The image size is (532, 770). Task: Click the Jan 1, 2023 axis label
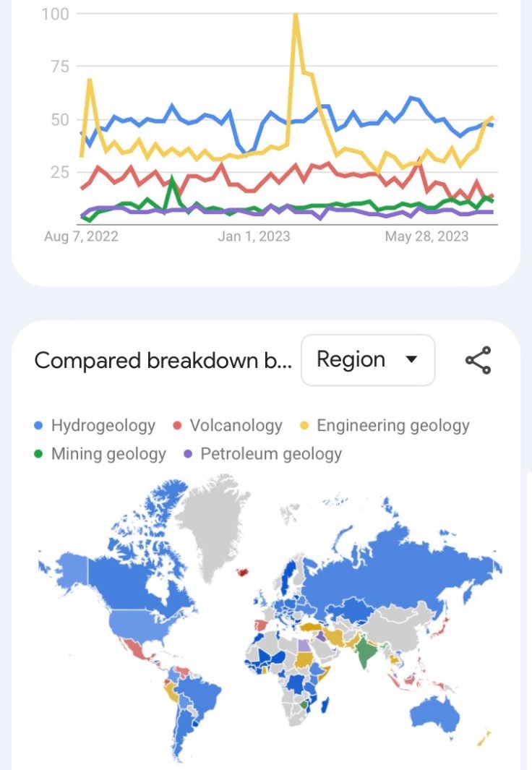254,236
